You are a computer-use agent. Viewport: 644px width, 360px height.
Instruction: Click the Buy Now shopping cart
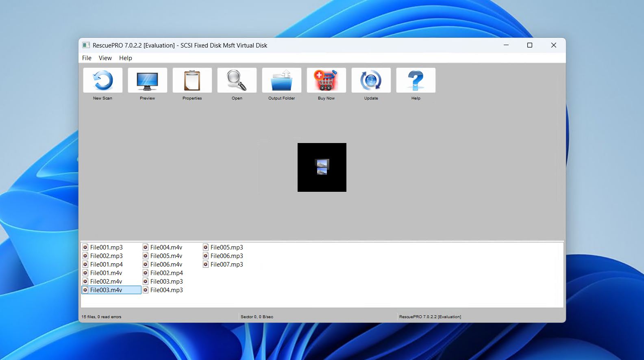(x=326, y=80)
